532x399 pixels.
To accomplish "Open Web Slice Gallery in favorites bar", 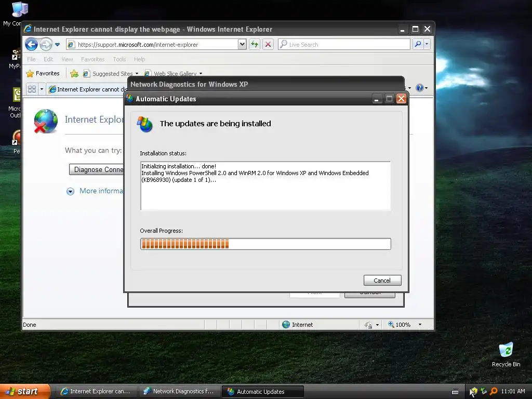I will (174, 73).
